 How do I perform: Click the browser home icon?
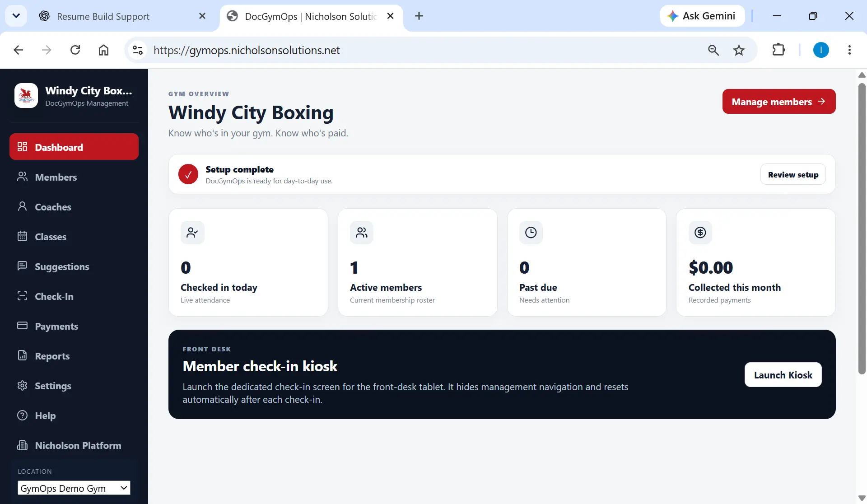click(103, 50)
